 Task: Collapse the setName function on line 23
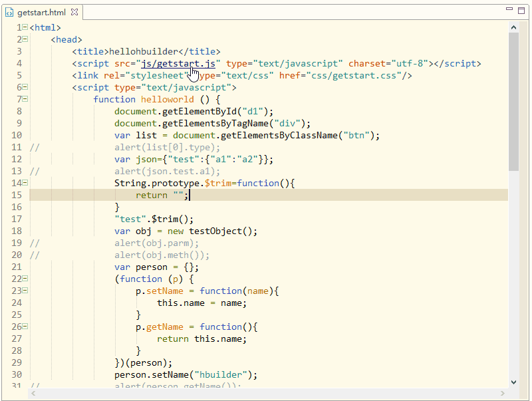coord(23,291)
